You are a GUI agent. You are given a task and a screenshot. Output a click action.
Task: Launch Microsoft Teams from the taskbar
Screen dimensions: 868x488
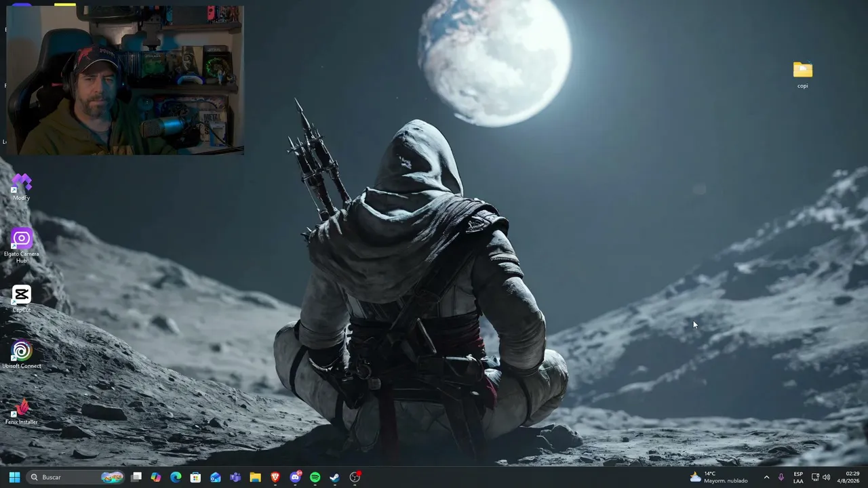point(235,477)
